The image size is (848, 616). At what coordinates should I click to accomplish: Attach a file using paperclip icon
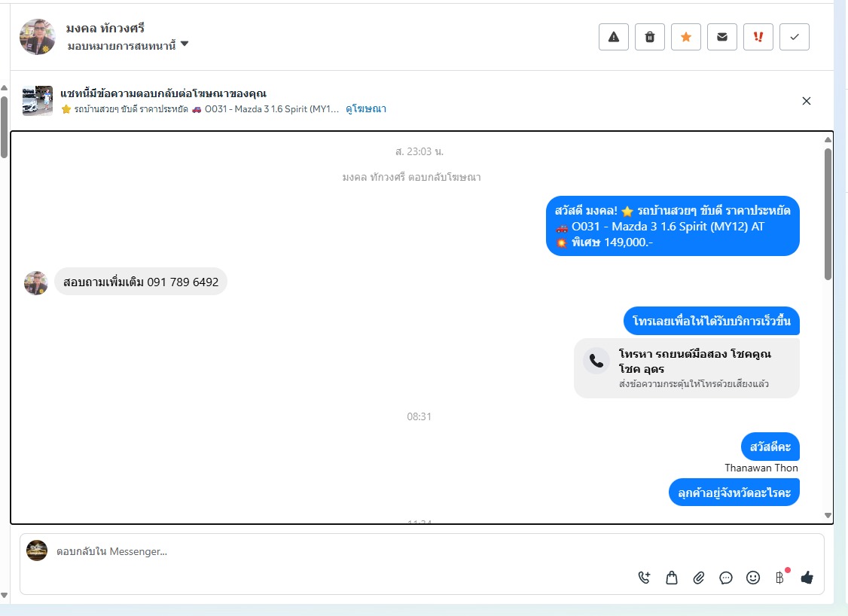(699, 578)
